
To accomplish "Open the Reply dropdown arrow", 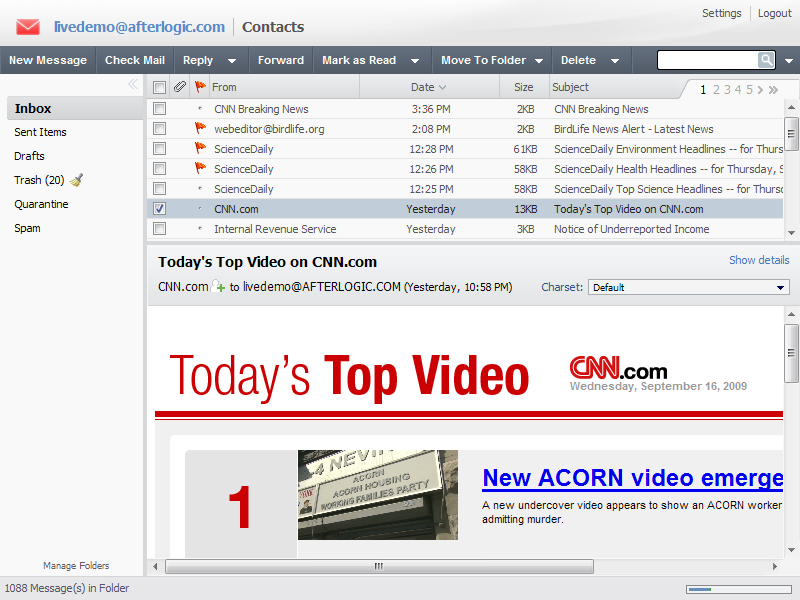I will point(232,61).
